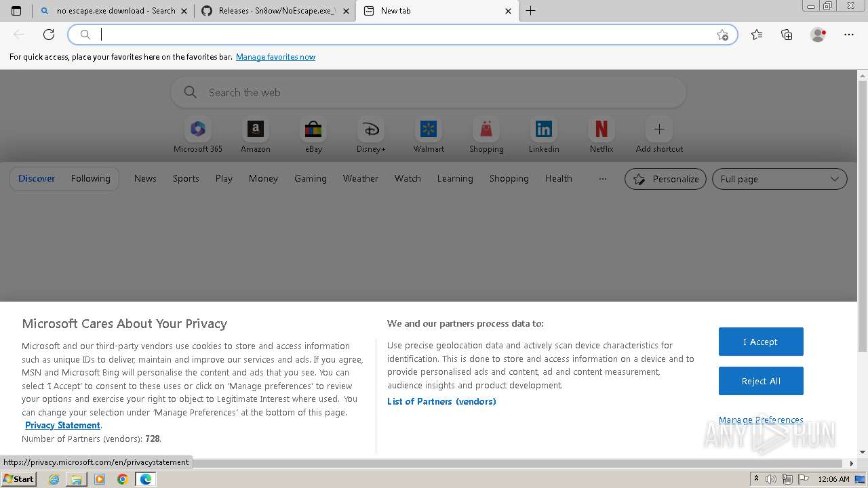Click the Edge taskbar icon
The width and height of the screenshot is (868, 488).
(145, 479)
